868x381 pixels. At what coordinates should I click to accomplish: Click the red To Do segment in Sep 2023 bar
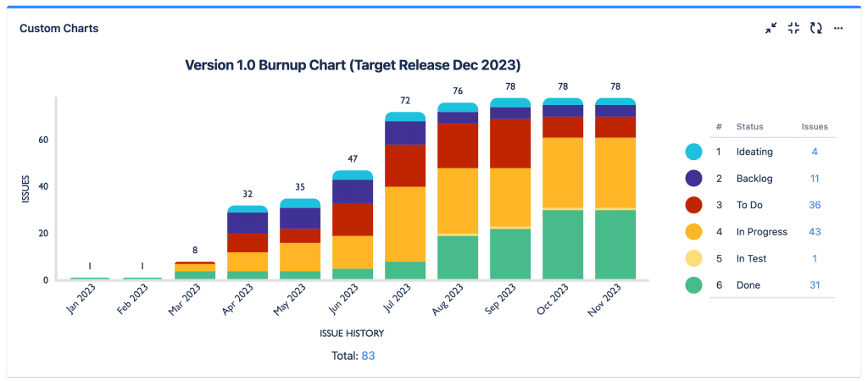pyautogui.click(x=510, y=143)
